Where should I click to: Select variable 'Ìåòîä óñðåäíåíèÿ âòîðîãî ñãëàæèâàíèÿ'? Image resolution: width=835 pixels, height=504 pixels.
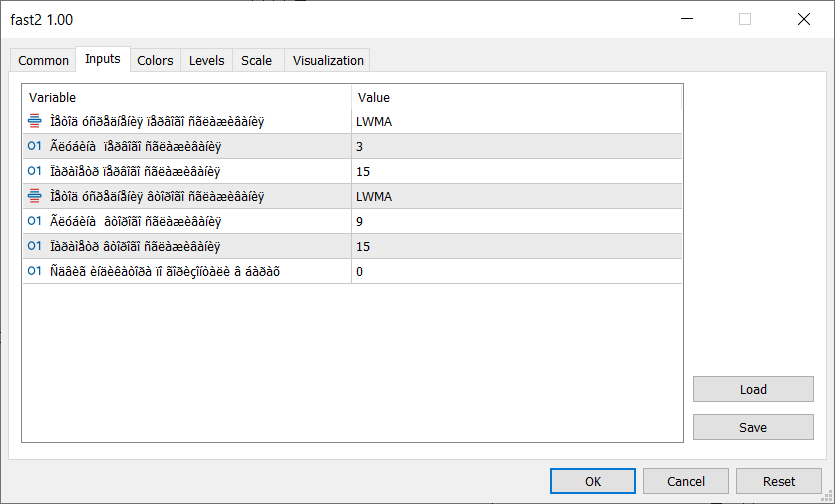click(x=157, y=197)
